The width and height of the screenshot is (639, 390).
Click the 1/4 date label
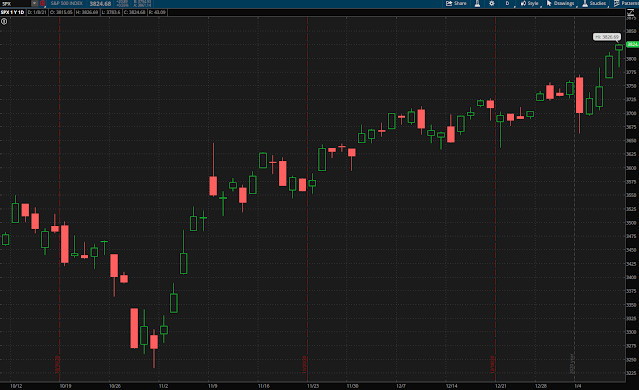[578, 386]
